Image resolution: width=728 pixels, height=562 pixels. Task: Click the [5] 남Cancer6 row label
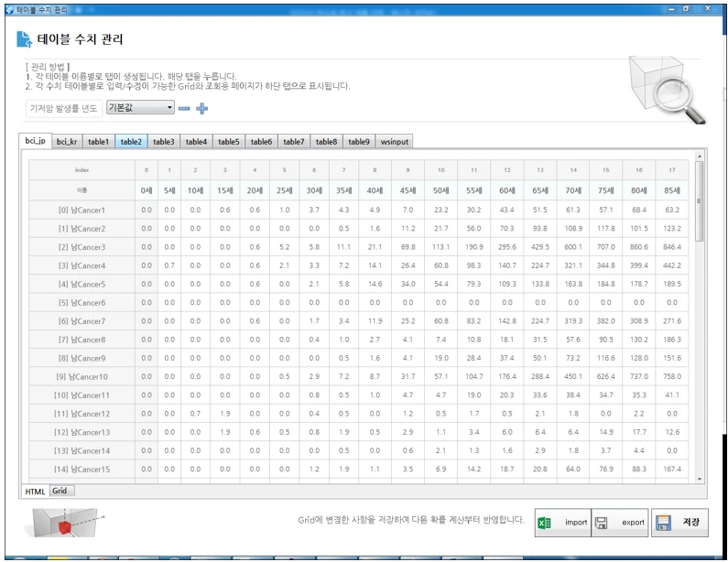click(x=81, y=303)
